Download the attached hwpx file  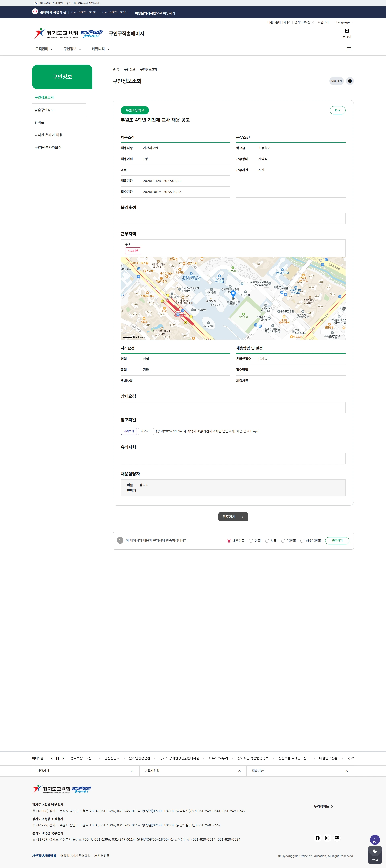click(146, 431)
